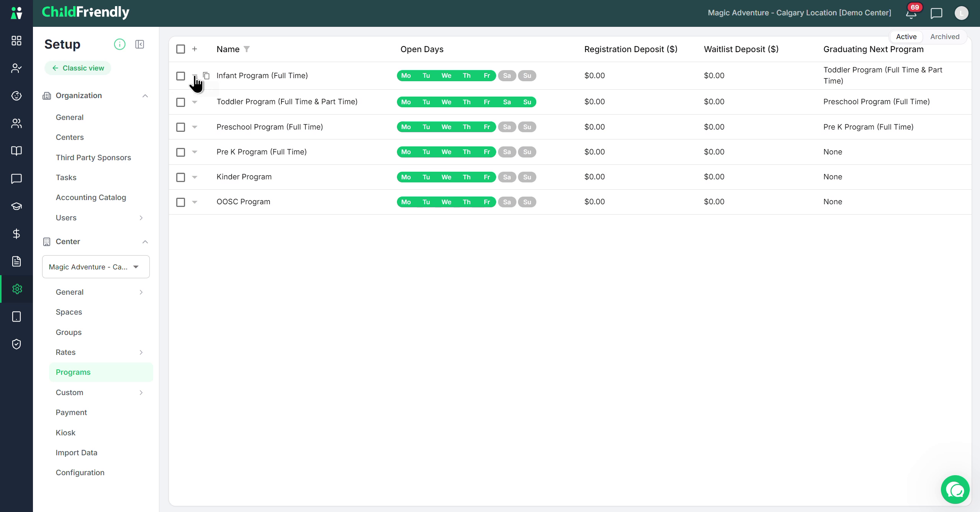Open the OOSC Program entry
The image size is (980, 512).
[x=243, y=202]
